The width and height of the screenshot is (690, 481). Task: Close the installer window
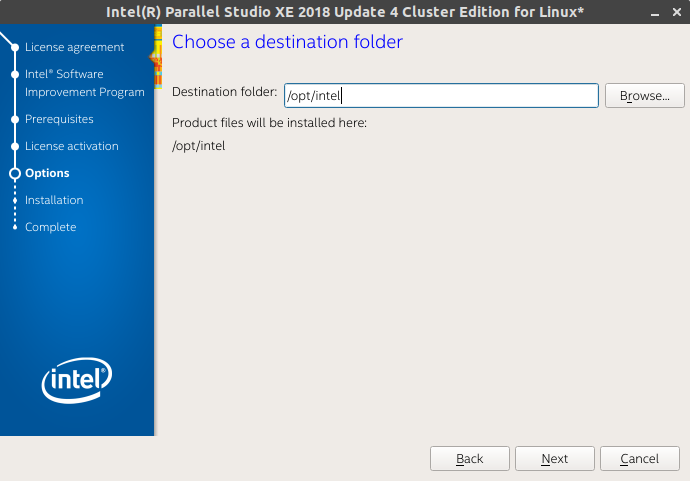pos(677,12)
